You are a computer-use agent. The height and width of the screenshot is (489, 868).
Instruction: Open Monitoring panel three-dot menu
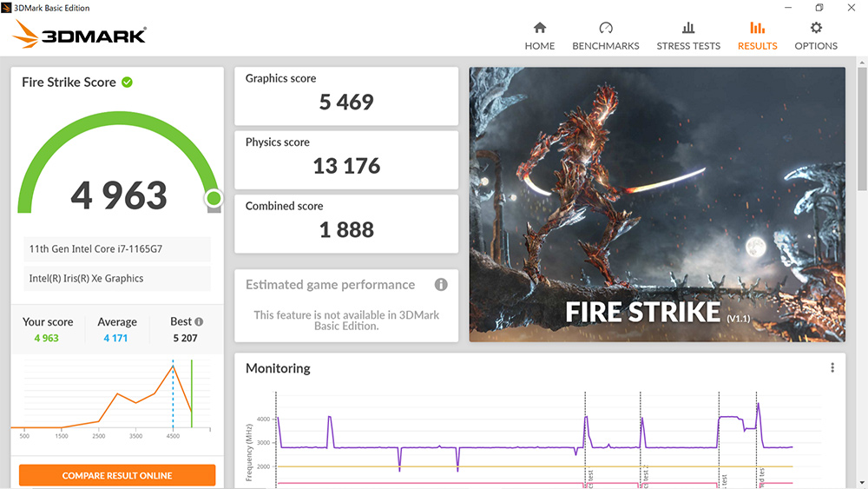pos(832,367)
